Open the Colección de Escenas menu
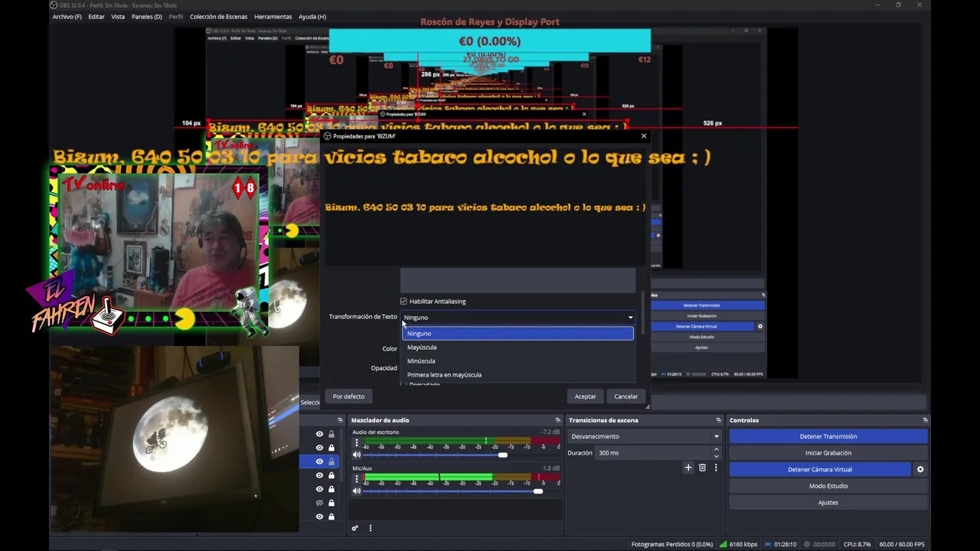Viewport: 980px width, 551px height. [x=218, y=17]
